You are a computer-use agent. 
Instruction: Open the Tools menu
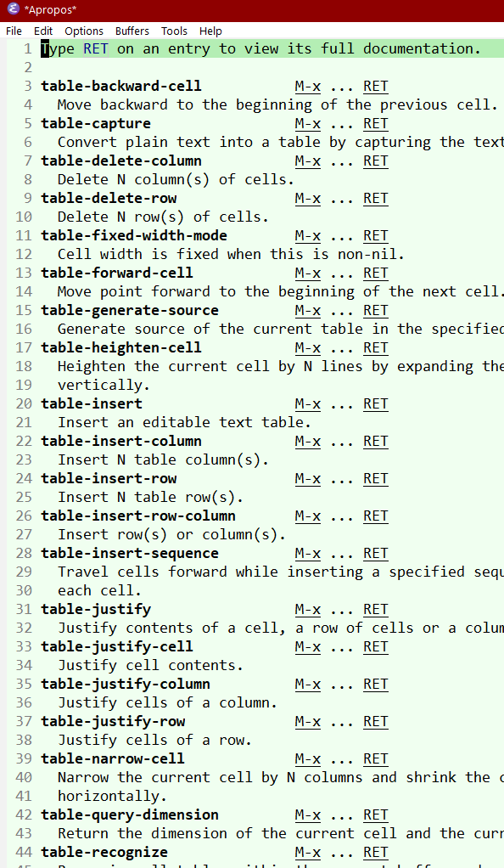(x=174, y=31)
